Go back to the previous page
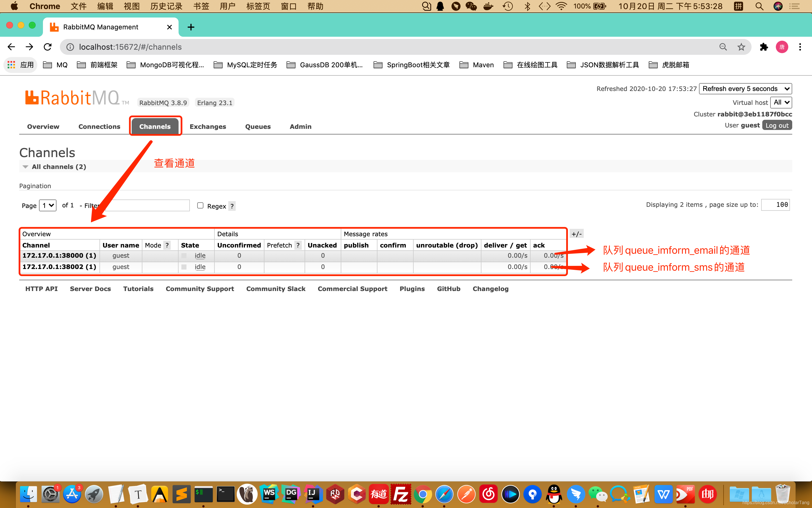Screen dimensions: 812x508 point(11,47)
